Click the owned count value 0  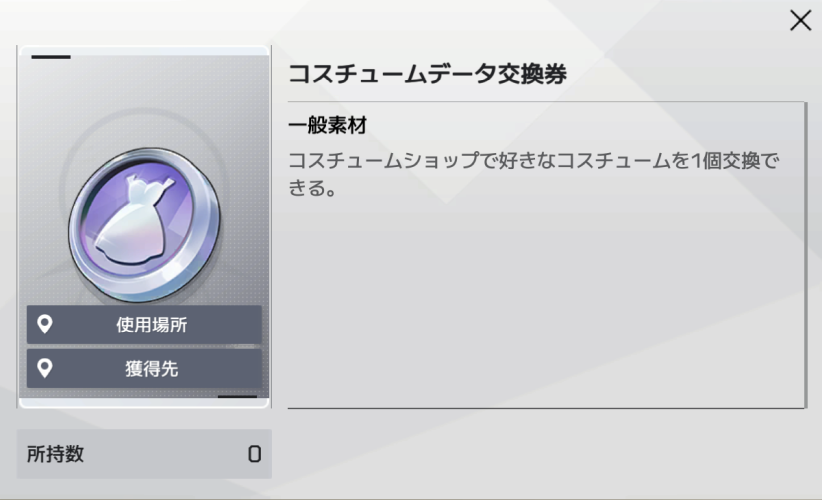(254, 454)
